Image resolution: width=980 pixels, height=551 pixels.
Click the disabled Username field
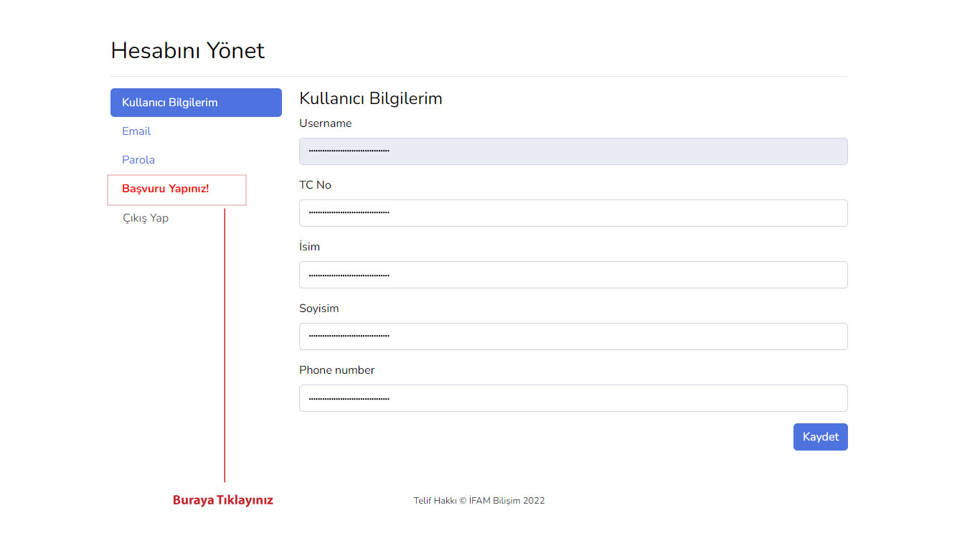point(573,151)
